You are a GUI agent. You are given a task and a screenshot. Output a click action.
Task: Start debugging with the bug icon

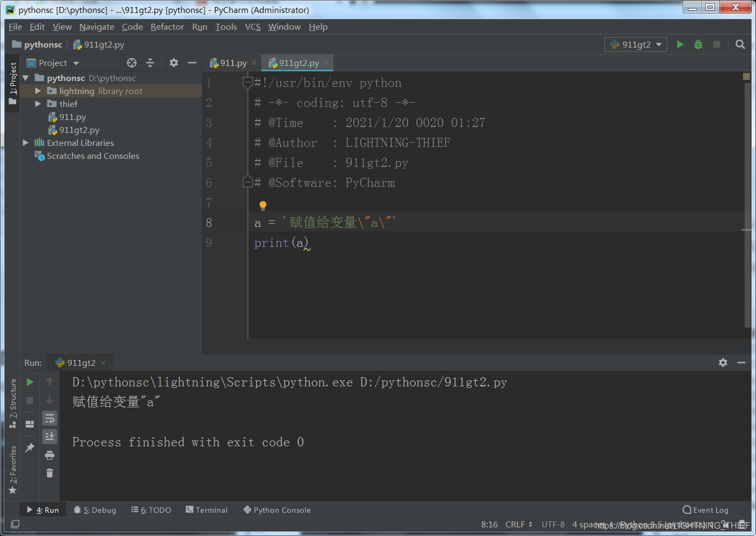(698, 44)
